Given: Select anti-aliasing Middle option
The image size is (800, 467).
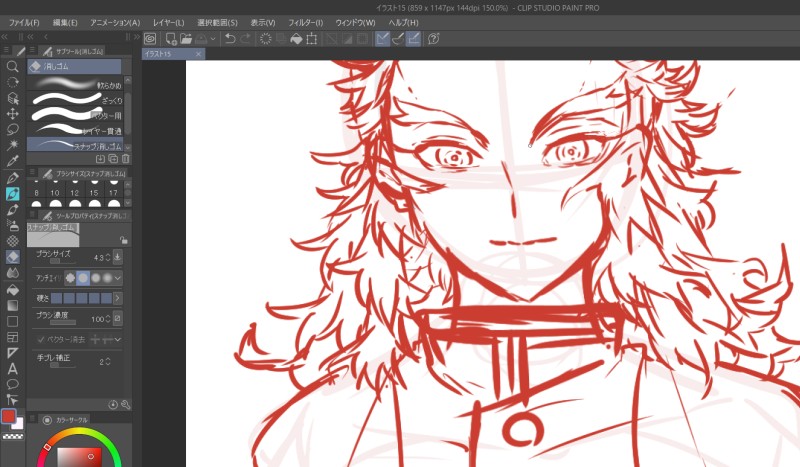Looking at the screenshot, I should (x=95, y=278).
